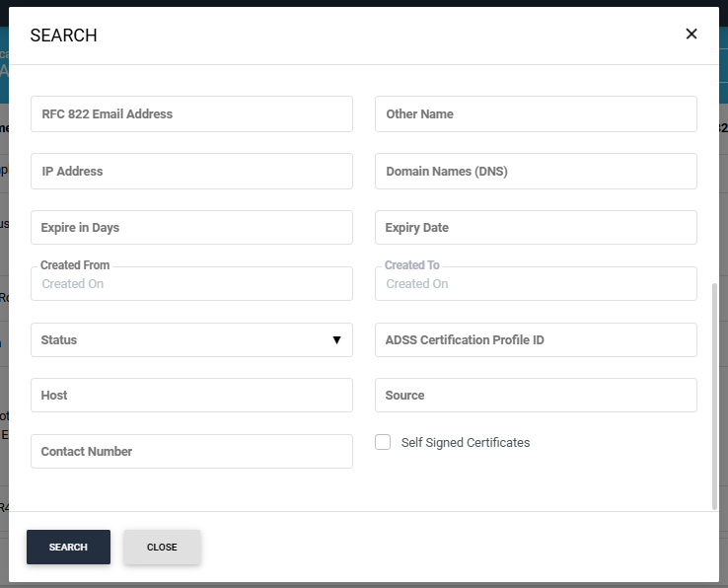Click the Host input field
Screen dimensions: 728x588
(191, 396)
